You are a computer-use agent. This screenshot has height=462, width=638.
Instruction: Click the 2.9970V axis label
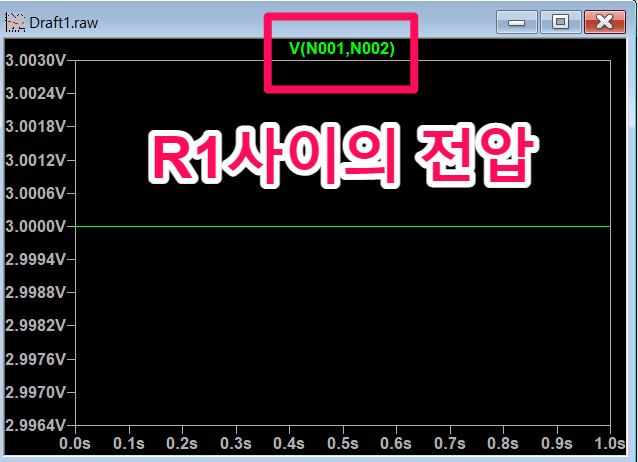coord(35,392)
